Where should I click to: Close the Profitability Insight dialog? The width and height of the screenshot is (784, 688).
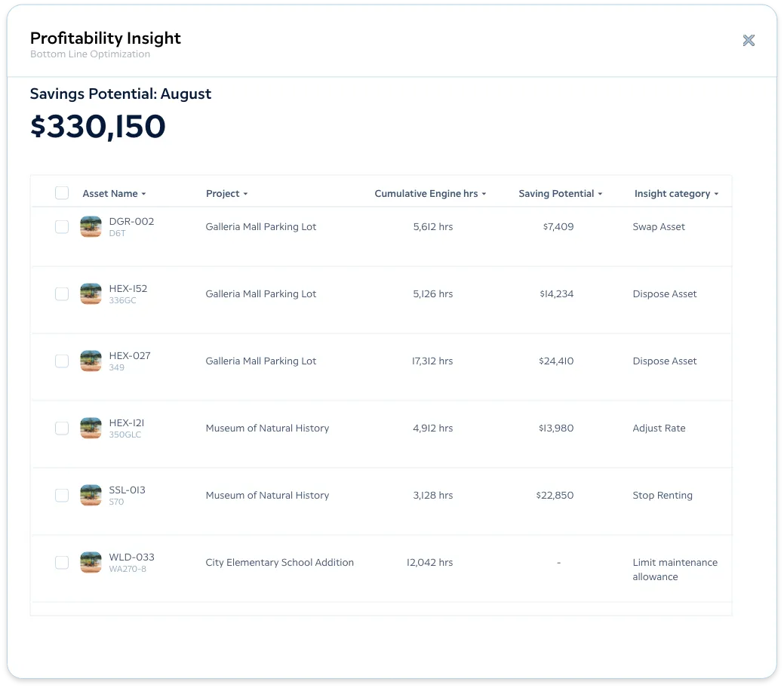click(x=749, y=40)
